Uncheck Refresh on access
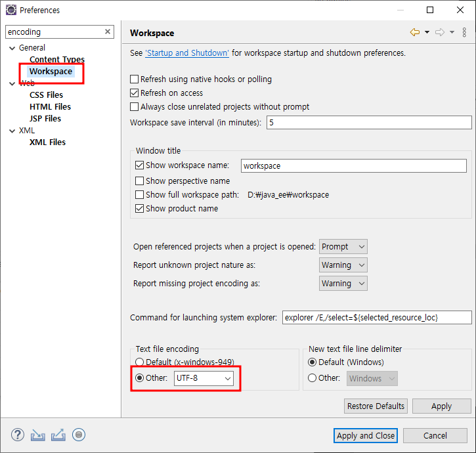476x453 pixels. click(134, 93)
